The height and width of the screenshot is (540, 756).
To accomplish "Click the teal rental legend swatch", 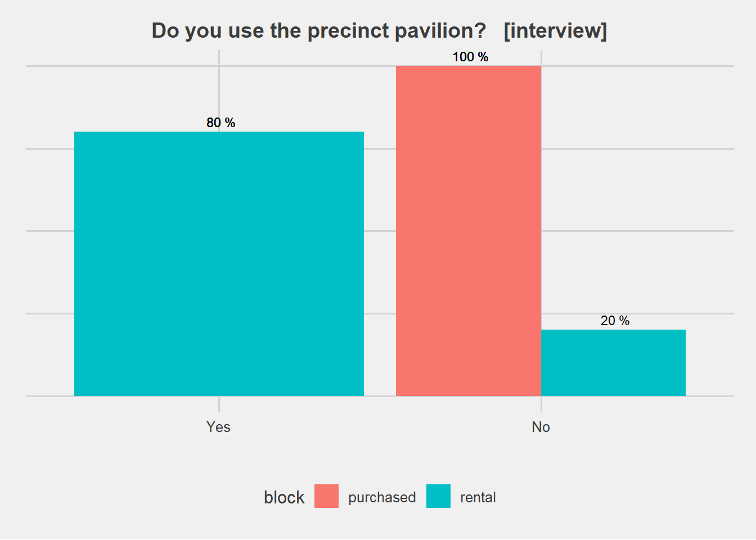I will point(438,496).
